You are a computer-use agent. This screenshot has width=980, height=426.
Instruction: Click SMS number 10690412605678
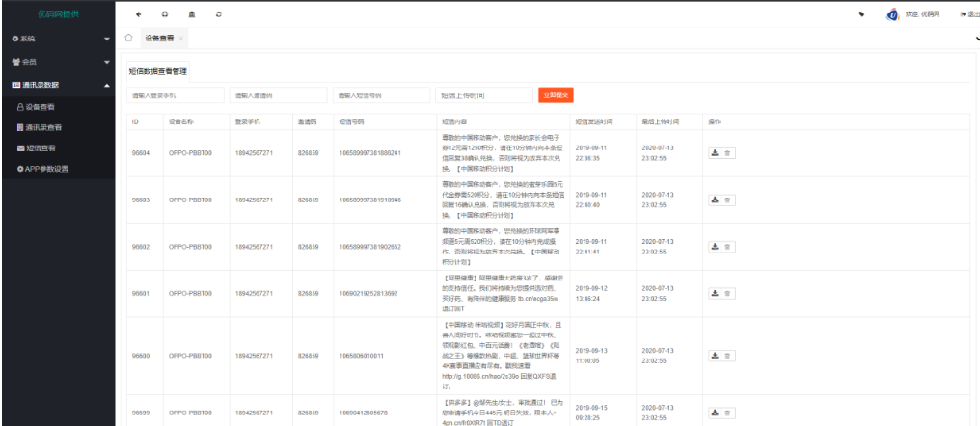tap(363, 413)
